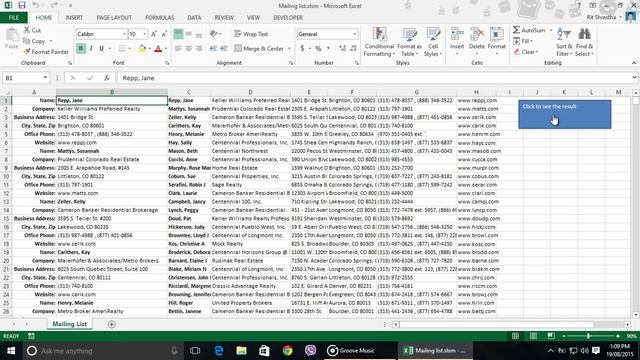Click the Decrease Indent icon

(x=213, y=49)
